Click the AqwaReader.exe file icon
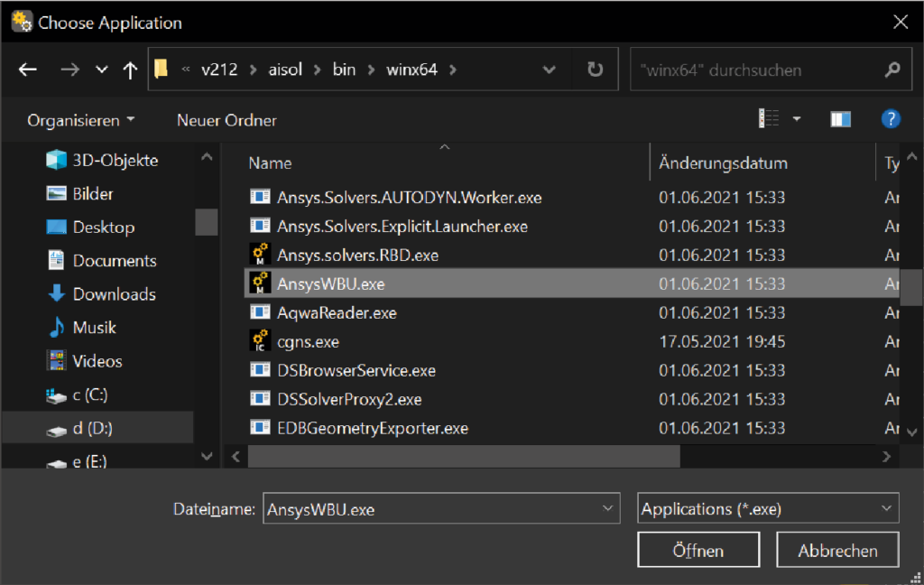Viewport: 924px width, 585px height. pos(260,312)
